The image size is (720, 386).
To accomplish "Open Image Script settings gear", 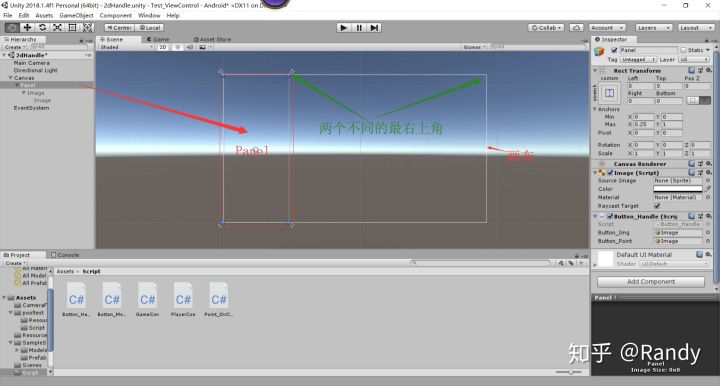I will (709, 172).
